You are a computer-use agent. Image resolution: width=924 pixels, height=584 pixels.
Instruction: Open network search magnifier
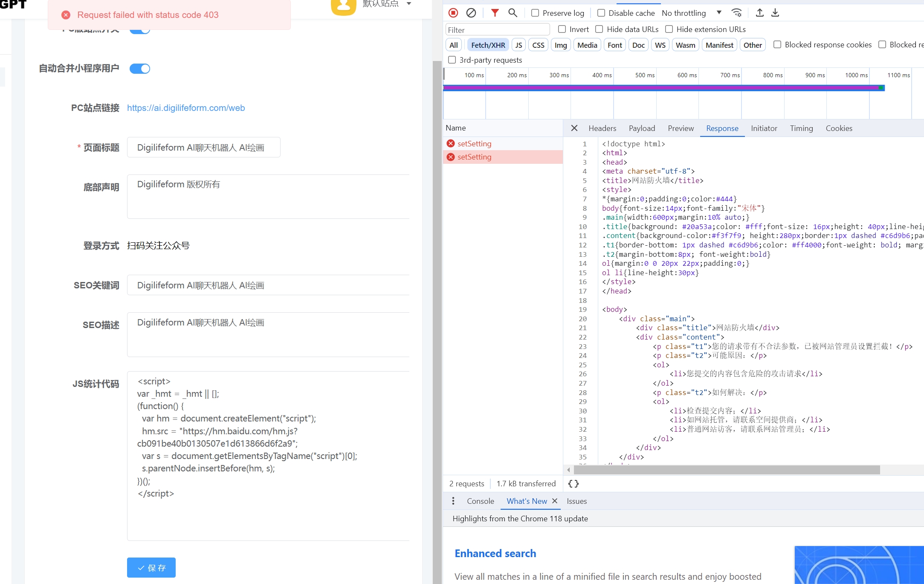pos(513,13)
